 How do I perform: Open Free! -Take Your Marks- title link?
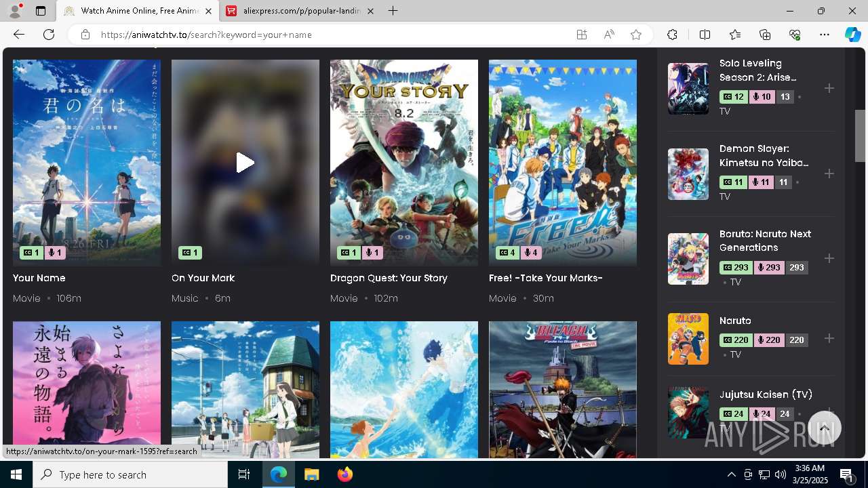pos(546,278)
